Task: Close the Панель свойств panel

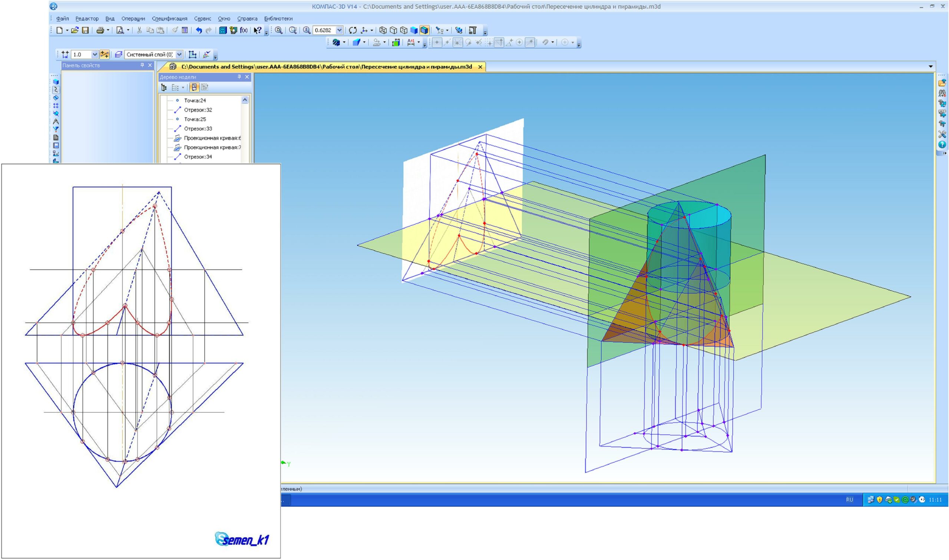Action: tap(150, 65)
